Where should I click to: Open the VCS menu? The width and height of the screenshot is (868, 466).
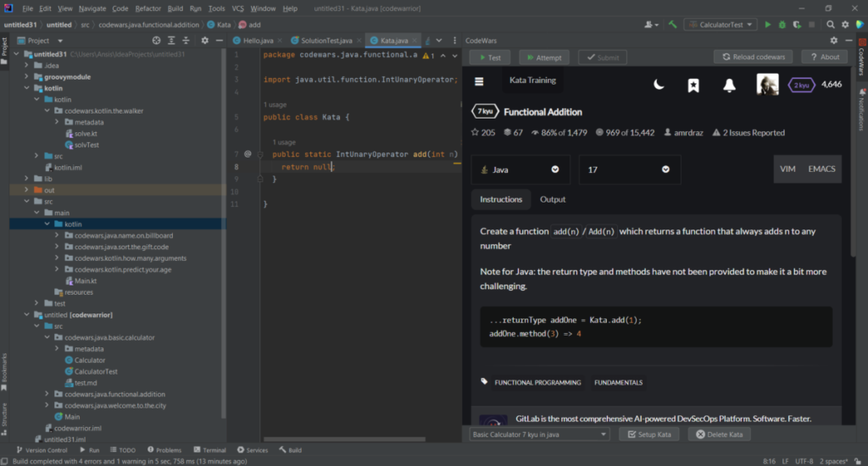[x=237, y=8]
